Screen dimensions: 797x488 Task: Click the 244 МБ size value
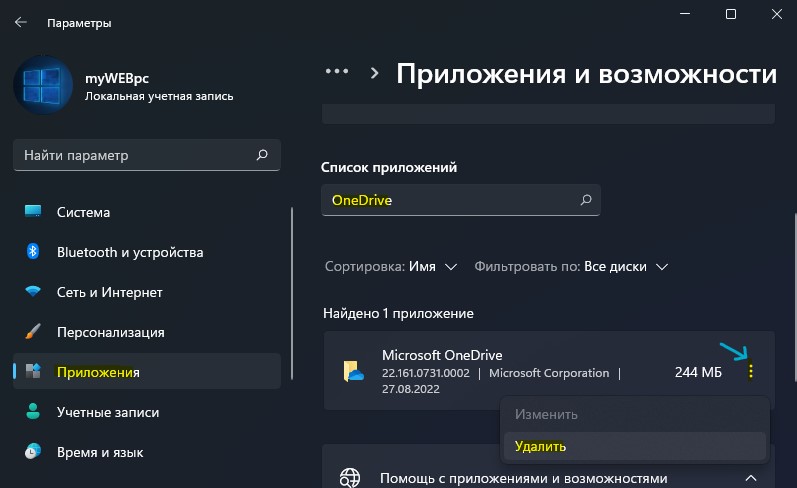pos(698,372)
